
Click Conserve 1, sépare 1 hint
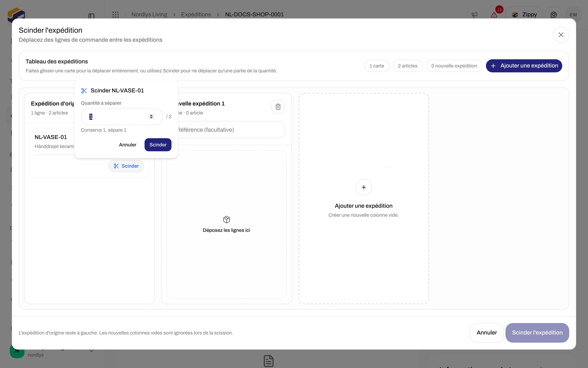click(104, 130)
